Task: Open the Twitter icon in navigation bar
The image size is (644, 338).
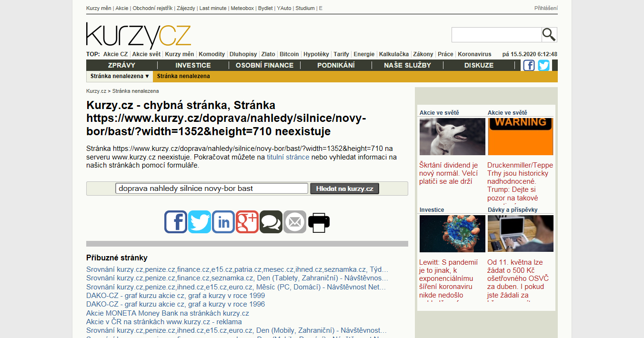Action: coord(543,65)
